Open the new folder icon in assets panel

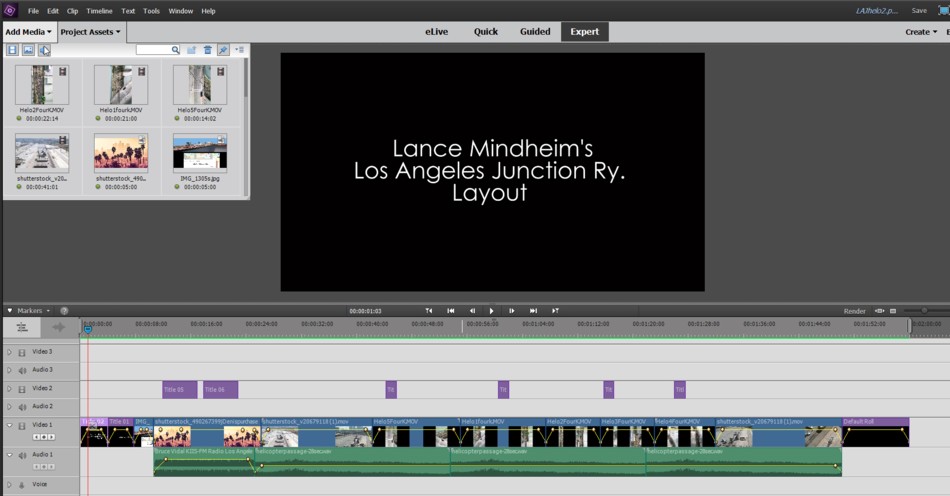(x=191, y=50)
